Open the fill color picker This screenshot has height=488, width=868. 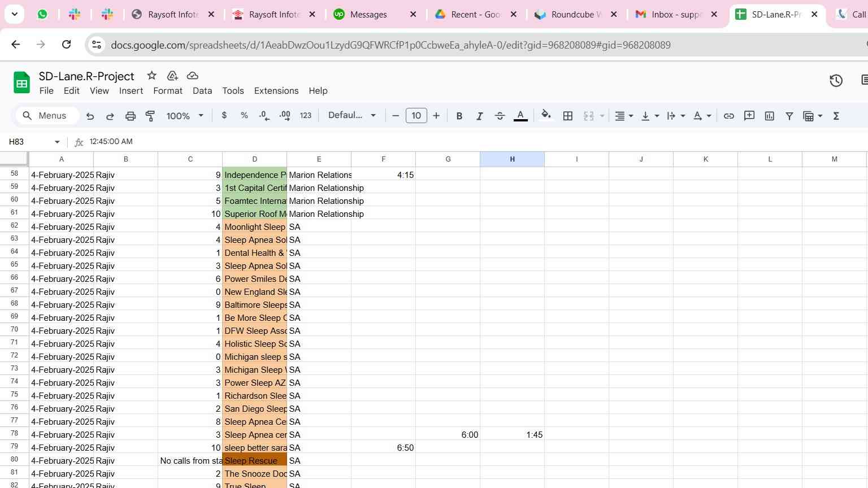546,115
